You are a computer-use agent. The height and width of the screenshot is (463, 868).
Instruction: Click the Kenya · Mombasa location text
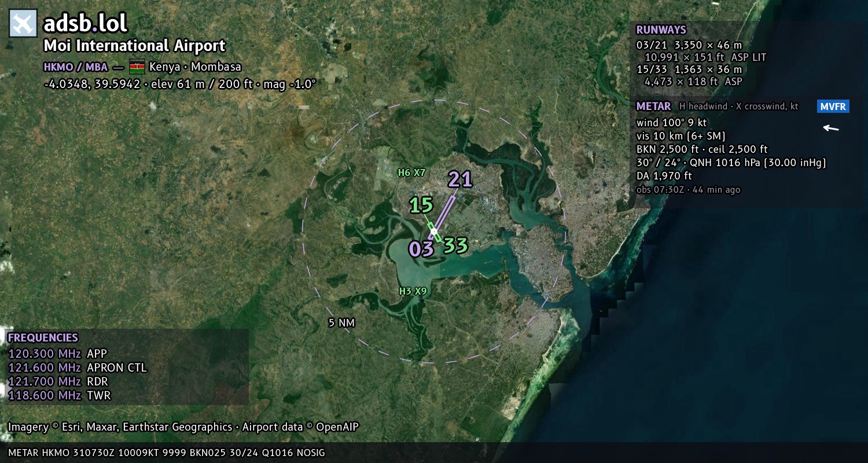(x=195, y=67)
